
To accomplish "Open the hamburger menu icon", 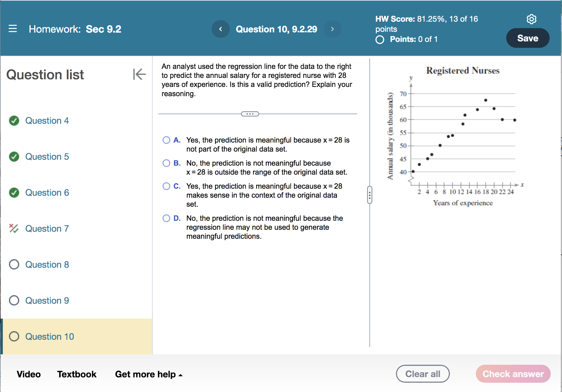I will 13,29.
